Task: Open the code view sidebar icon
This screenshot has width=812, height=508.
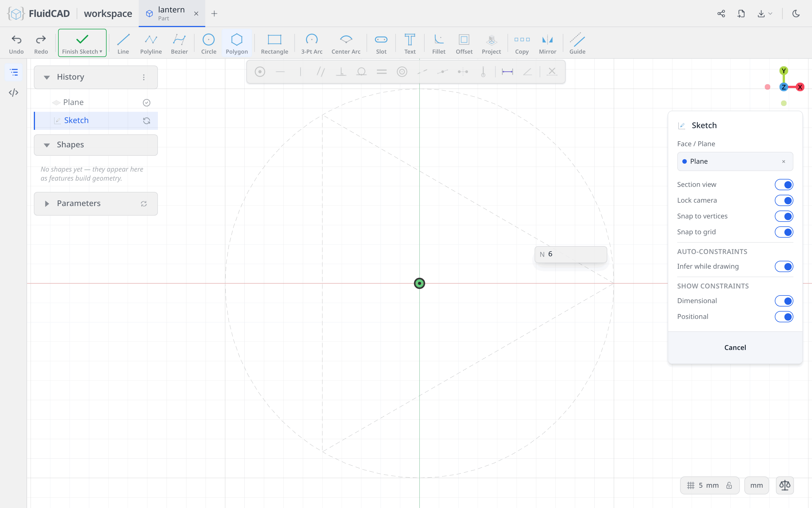Action: pyautogui.click(x=14, y=92)
